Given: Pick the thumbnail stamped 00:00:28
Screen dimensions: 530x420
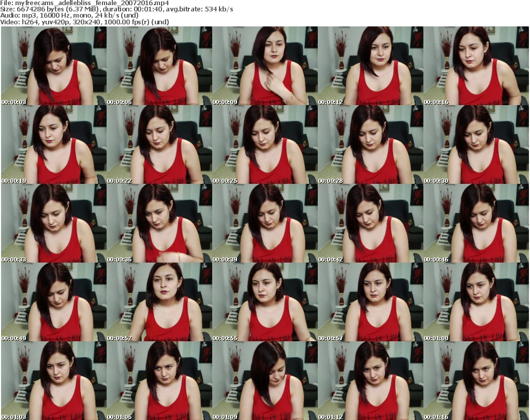Looking at the screenshot, I should pos(371,144).
